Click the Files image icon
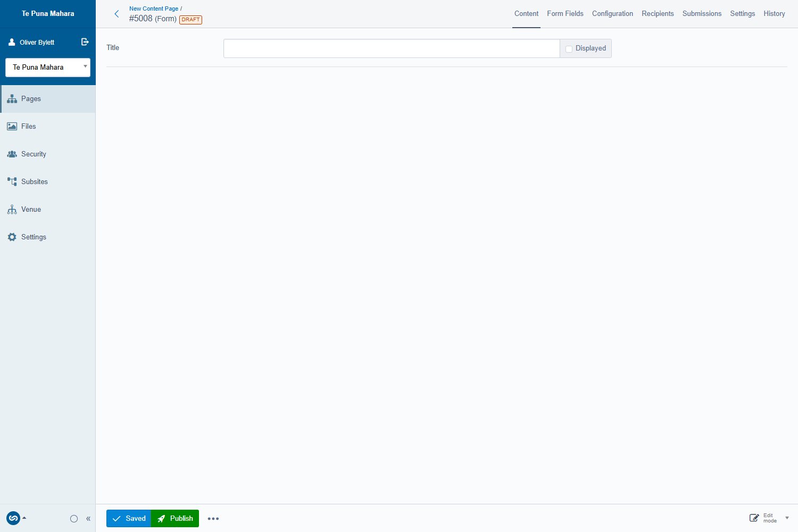This screenshot has width=798, height=532. (12, 127)
